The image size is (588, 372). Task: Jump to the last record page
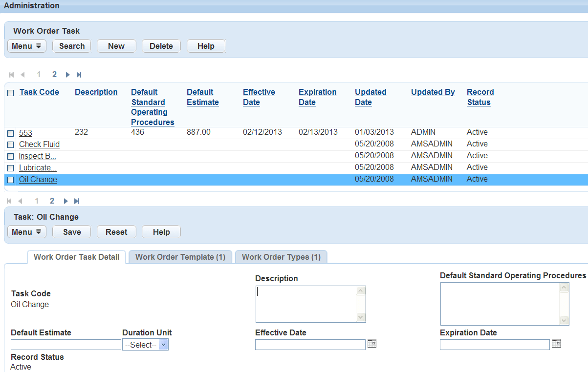[x=79, y=74]
